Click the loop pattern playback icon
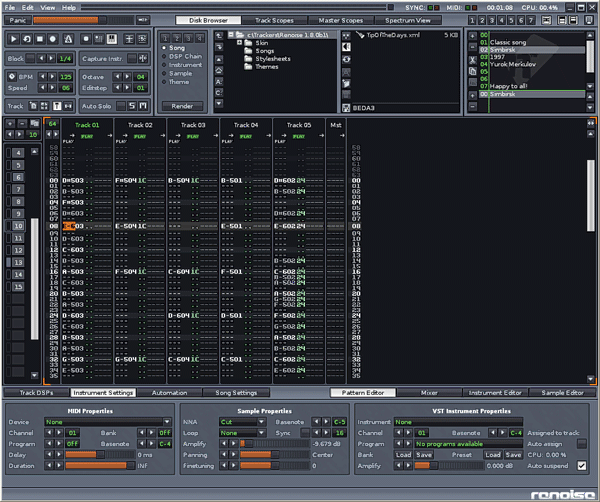Screen dimensions: 600x502 pyautogui.click(x=27, y=39)
